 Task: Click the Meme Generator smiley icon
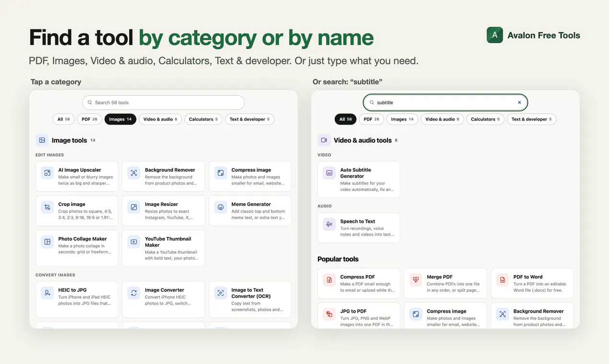coord(221,207)
